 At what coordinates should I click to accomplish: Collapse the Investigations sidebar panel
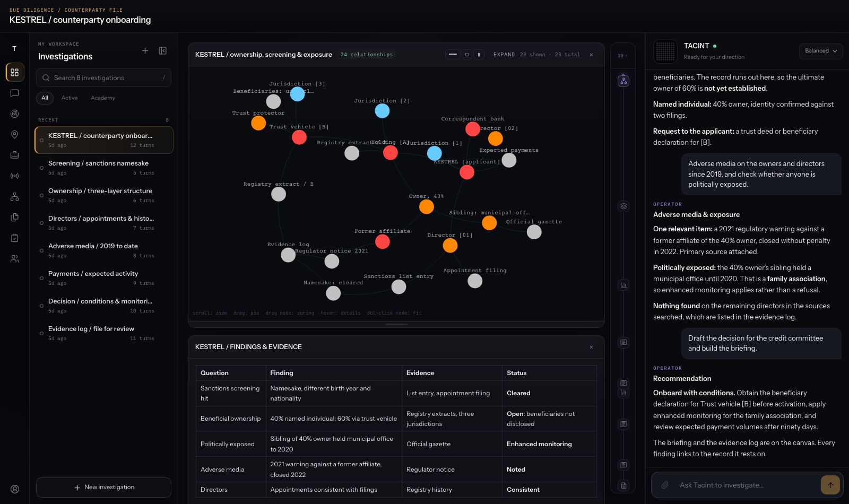coord(163,51)
